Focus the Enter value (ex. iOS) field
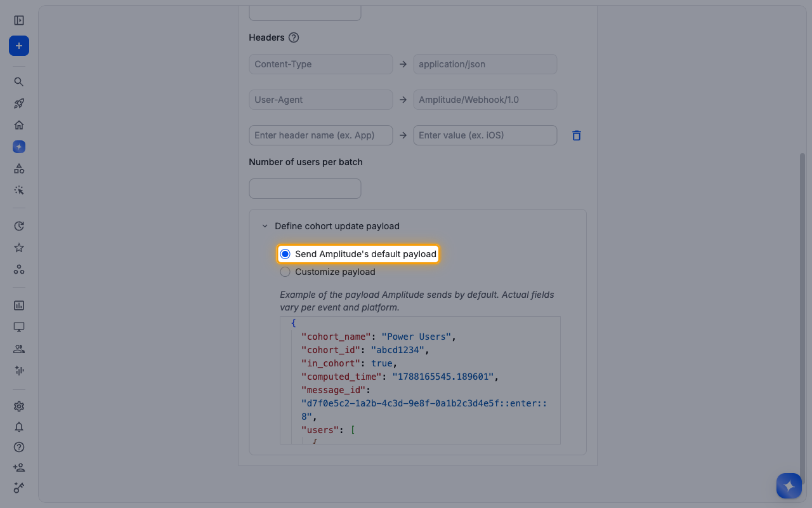Screen dimensions: 812x508 (x=485, y=135)
